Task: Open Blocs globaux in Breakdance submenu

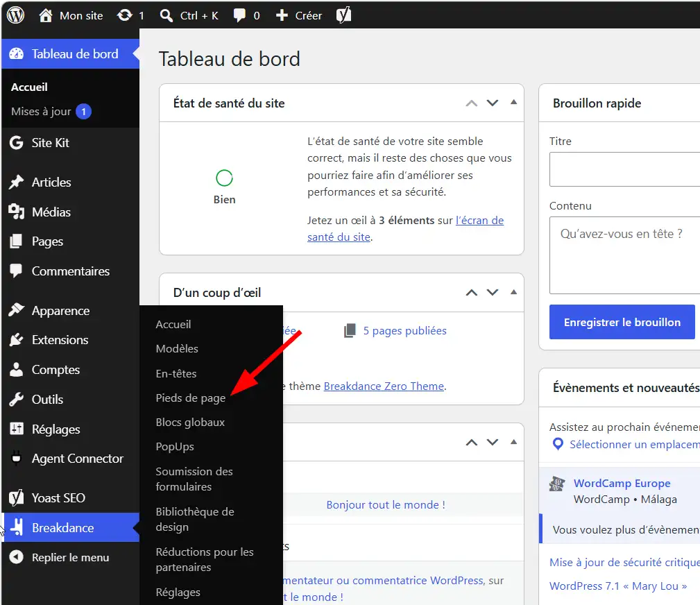Action: click(190, 423)
